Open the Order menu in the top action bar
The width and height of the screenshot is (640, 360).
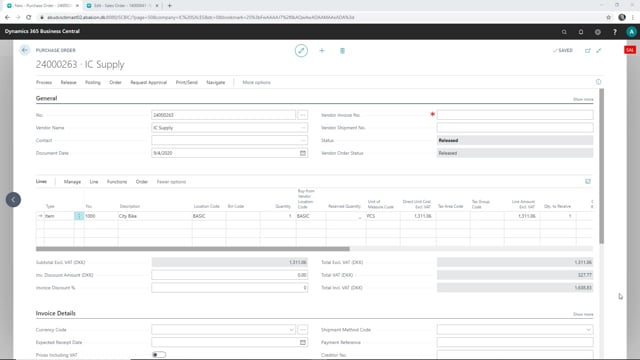(116, 82)
